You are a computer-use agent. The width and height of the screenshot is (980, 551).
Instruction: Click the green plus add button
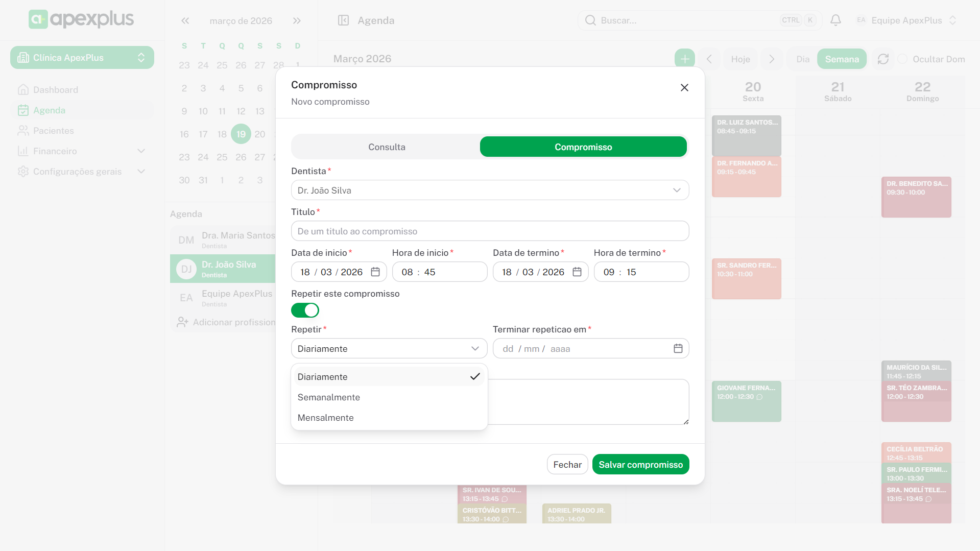click(684, 59)
